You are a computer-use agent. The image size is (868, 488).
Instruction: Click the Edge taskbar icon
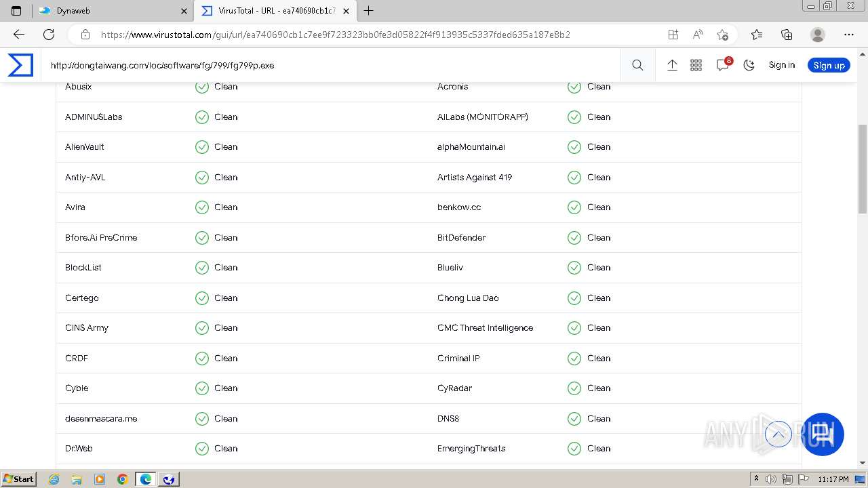click(145, 479)
